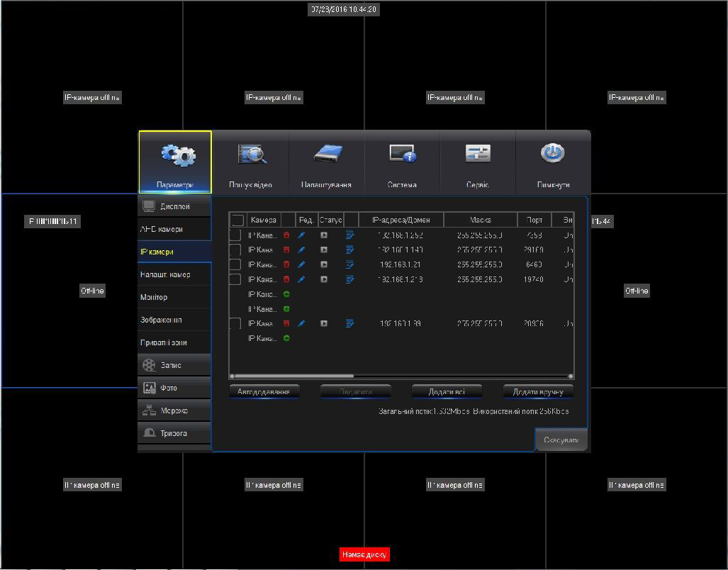Click the Вимкнути power icon
This screenshot has width=728, height=570.
click(x=553, y=153)
